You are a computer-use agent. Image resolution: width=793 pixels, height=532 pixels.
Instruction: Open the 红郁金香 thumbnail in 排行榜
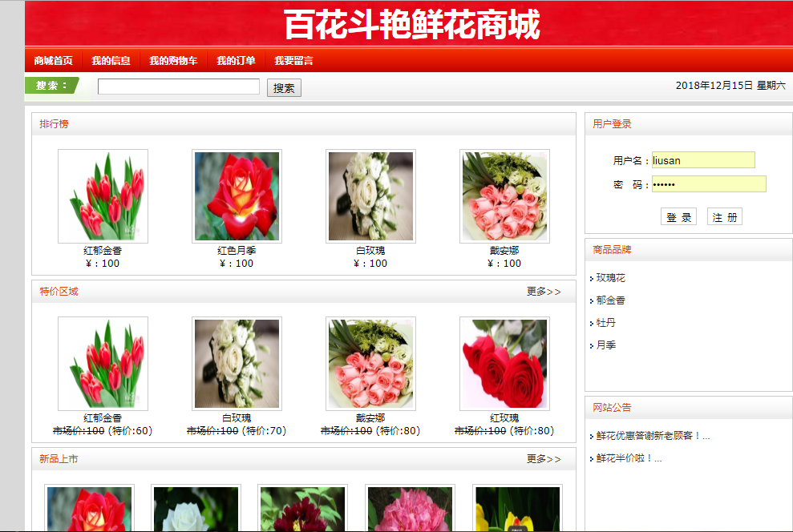point(103,196)
